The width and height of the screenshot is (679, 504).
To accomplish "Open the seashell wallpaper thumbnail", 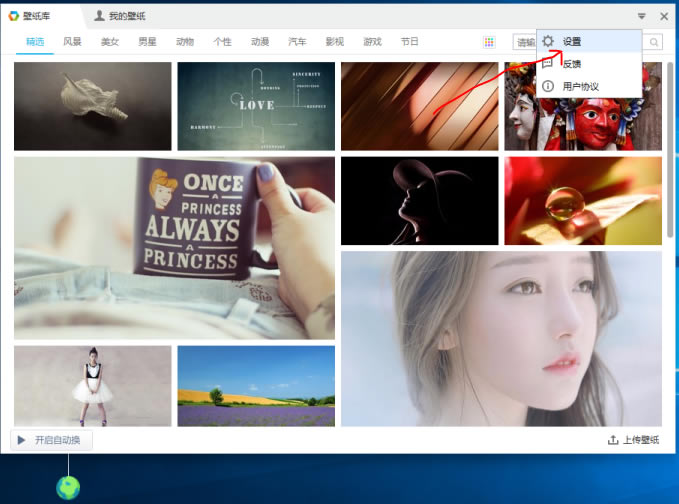I will (93, 106).
